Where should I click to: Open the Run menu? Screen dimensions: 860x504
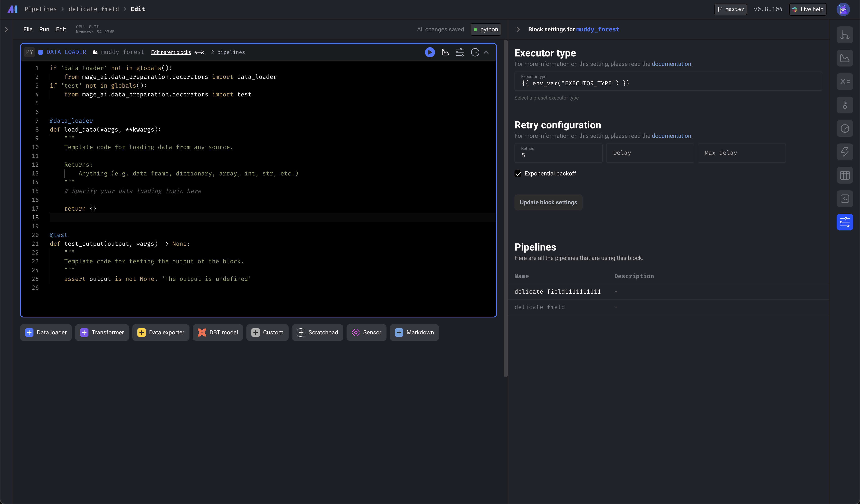pos(44,29)
